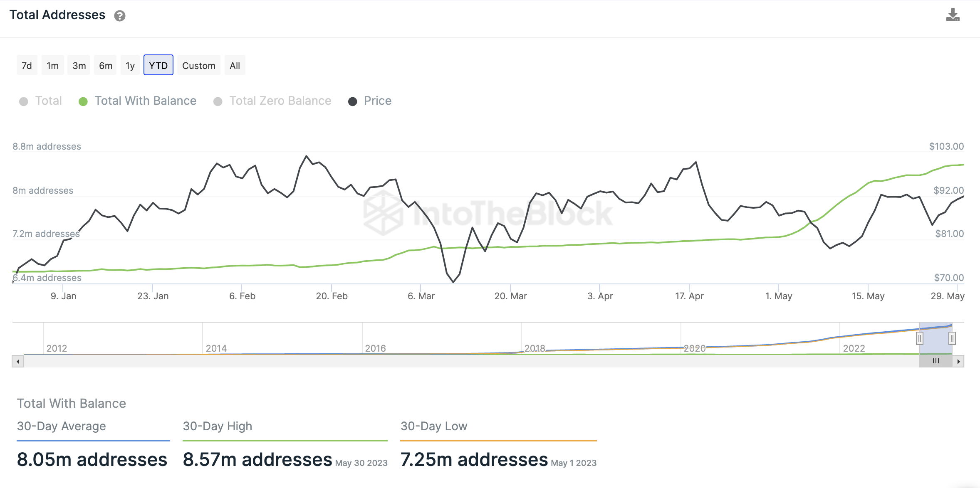Click the YTD range button

click(x=158, y=65)
